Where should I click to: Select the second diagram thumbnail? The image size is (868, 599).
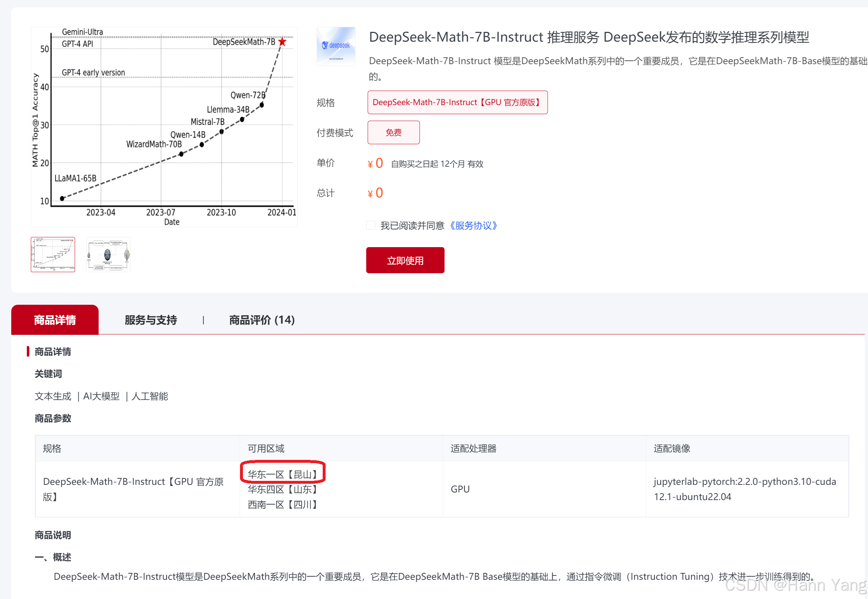pos(108,254)
